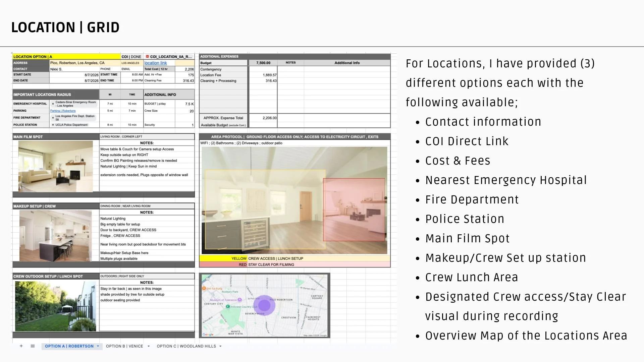The height and width of the screenshot is (362, 644).
Task: Select the main film spot living room photo
Action: click(x=56, y=166)
